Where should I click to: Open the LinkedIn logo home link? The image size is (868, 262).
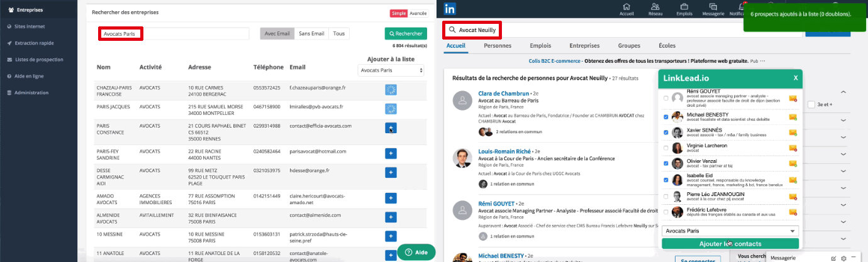[x=450, y=9]
